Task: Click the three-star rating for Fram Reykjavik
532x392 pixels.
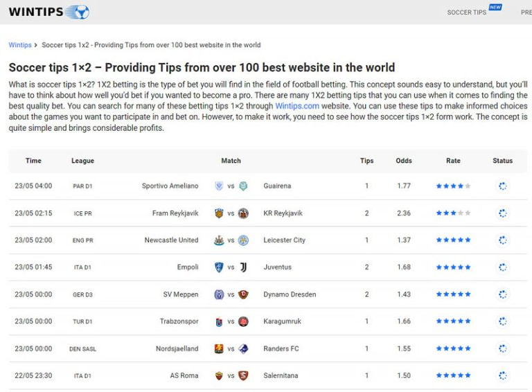Action: [453, 213]
